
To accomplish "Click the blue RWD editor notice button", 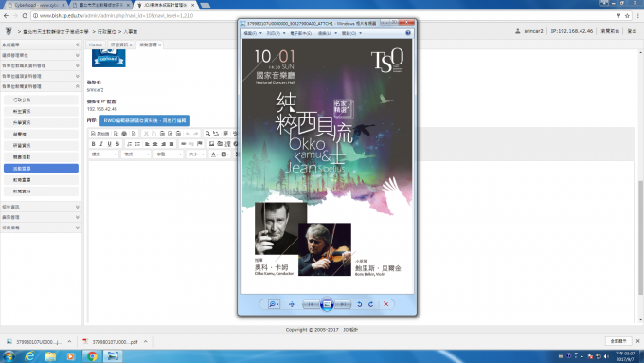I will tap(145, 120).
